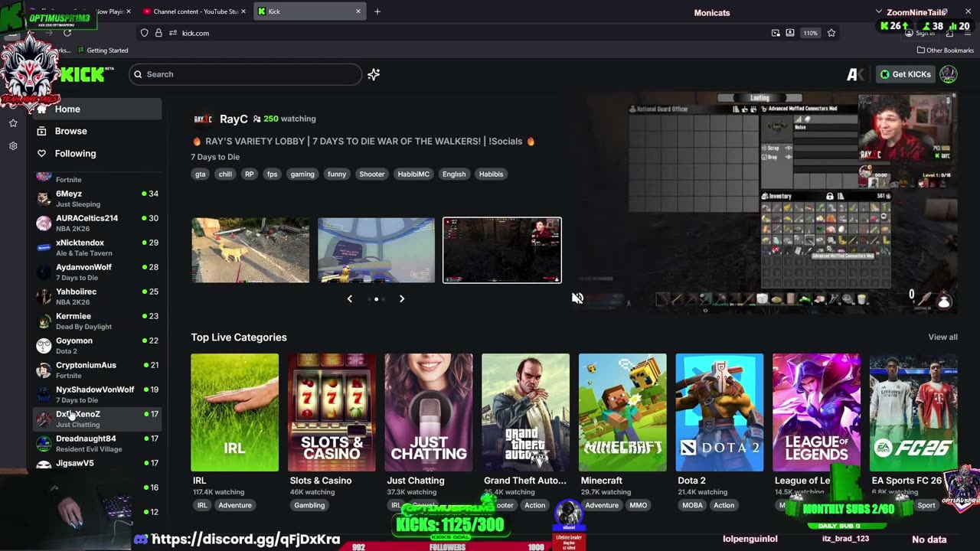This screenshot has width=980, height=551.
Task: Open the 110% zoom level indicator
Action: pyautogui.click(x=811, y=33)
